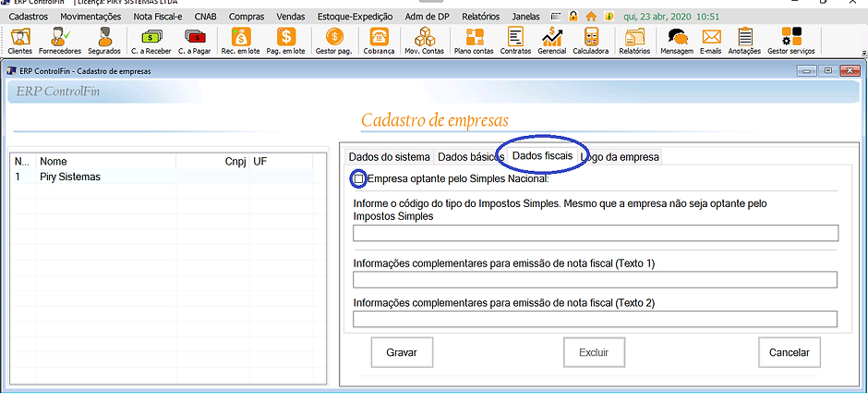This screenshot has height=416, width=868.
Task: Launch Rec. em lote tool
Action: point(240,42)
